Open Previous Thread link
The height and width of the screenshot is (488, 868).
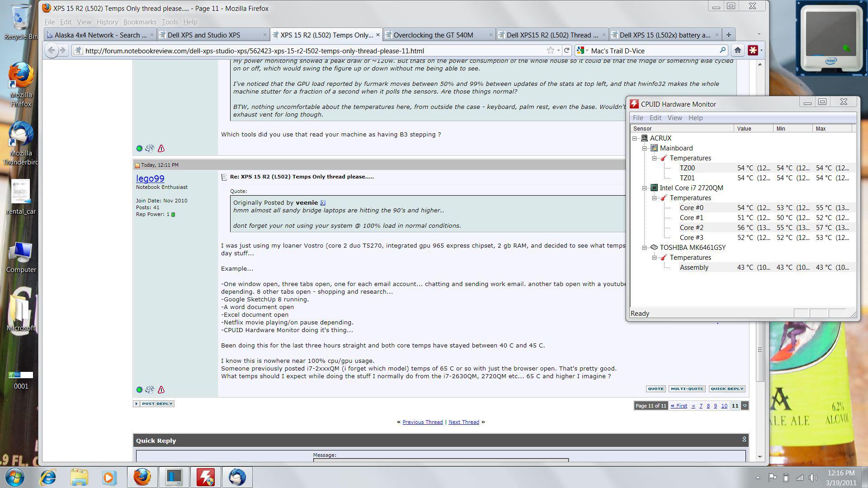pos(423,422)
